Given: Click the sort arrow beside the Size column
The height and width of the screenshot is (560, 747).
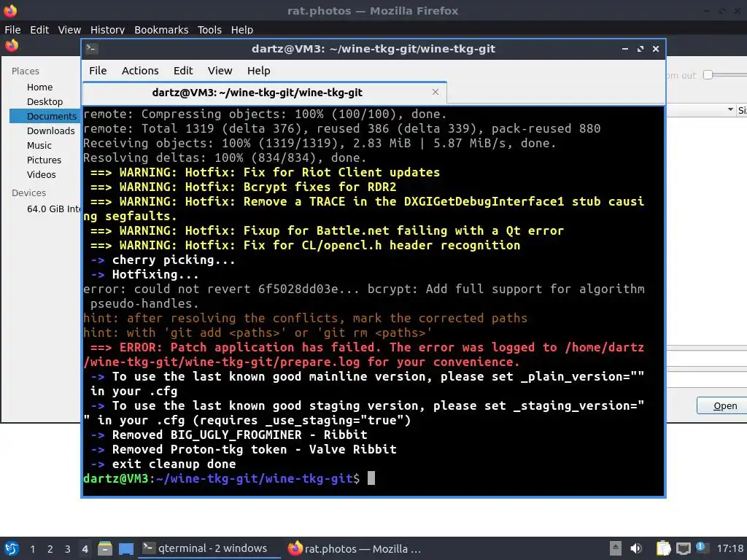Looking at the screenshot, I should [x=730, y=110].
